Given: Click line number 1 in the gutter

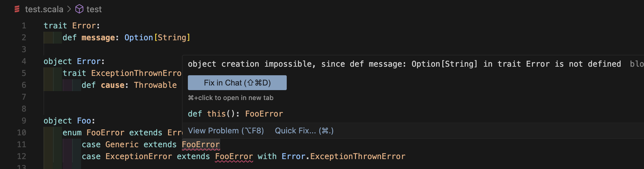Looking at the screenshot, I should (x=24, y=26).
